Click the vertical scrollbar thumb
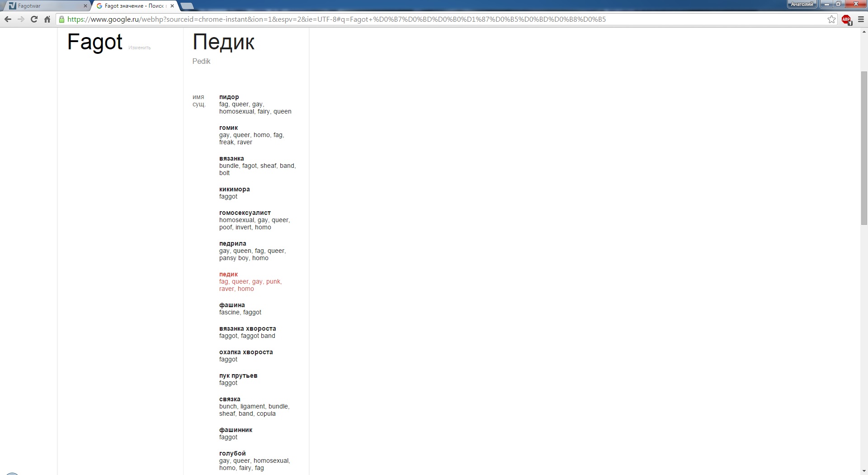Viewport: 868px width, 475px height. [864, 148]
